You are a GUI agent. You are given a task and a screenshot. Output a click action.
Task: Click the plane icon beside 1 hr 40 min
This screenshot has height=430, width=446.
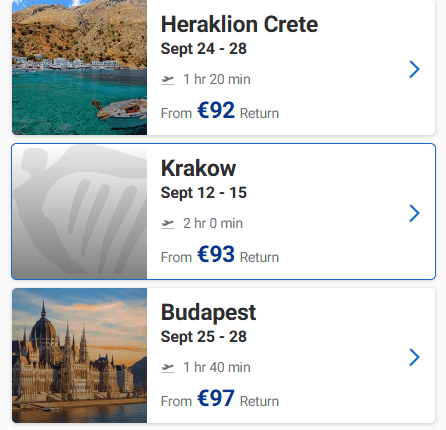pyautogui.click(x=168, y=368)
